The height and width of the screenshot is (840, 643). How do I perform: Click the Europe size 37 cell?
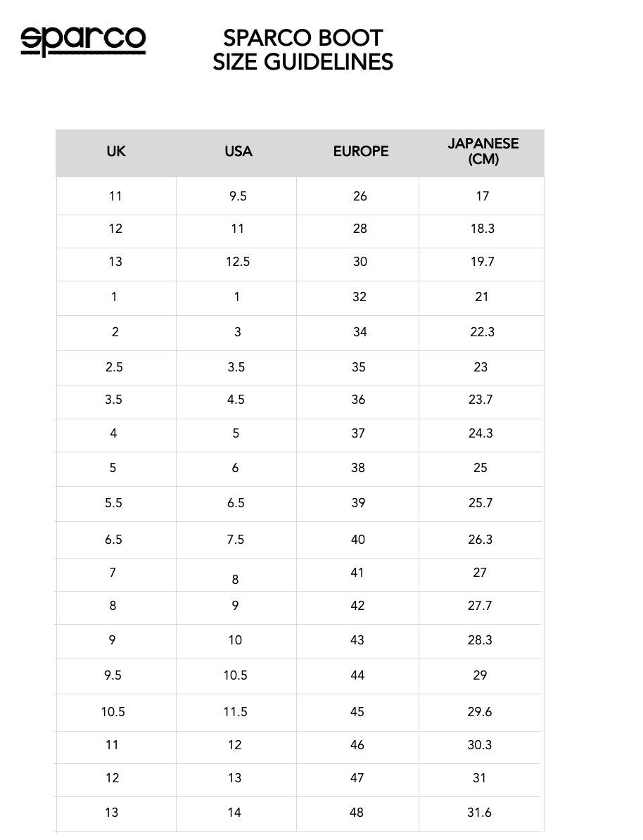click(x=358, y=433)
